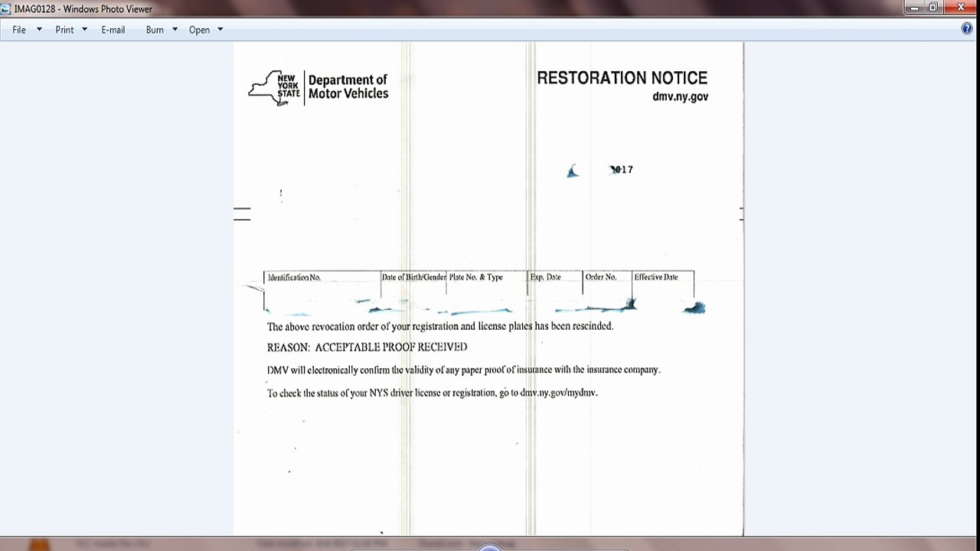Click the partially redacted 2017 date
Screen dimensions: 980x551
(621, 170)
